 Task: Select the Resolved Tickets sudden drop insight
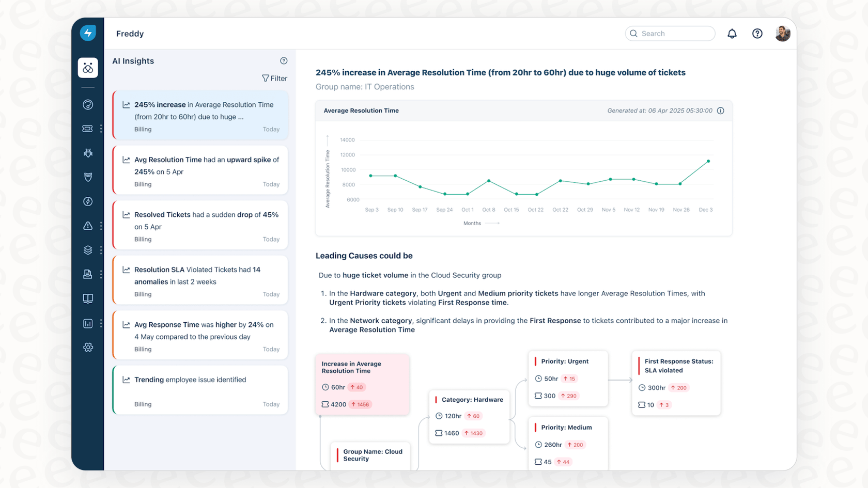pos(199,225)
